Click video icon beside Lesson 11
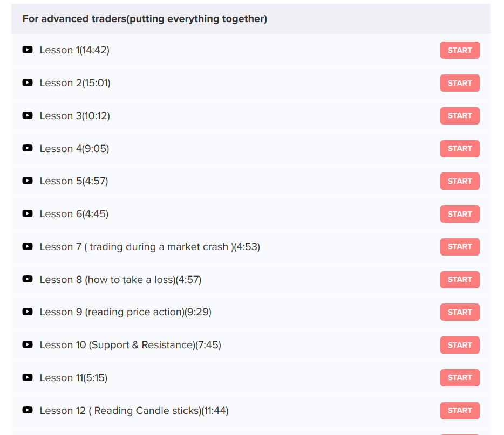 point(28,378)
